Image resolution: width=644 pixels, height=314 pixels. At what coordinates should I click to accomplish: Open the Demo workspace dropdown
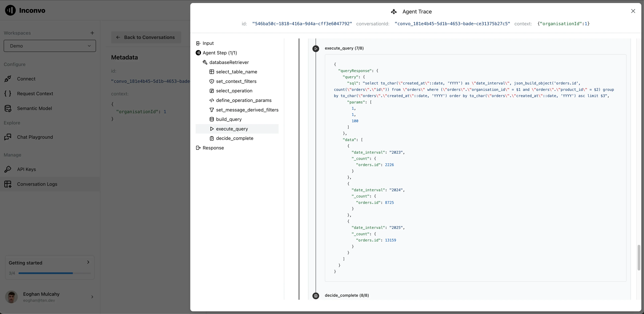click(50, 46)
